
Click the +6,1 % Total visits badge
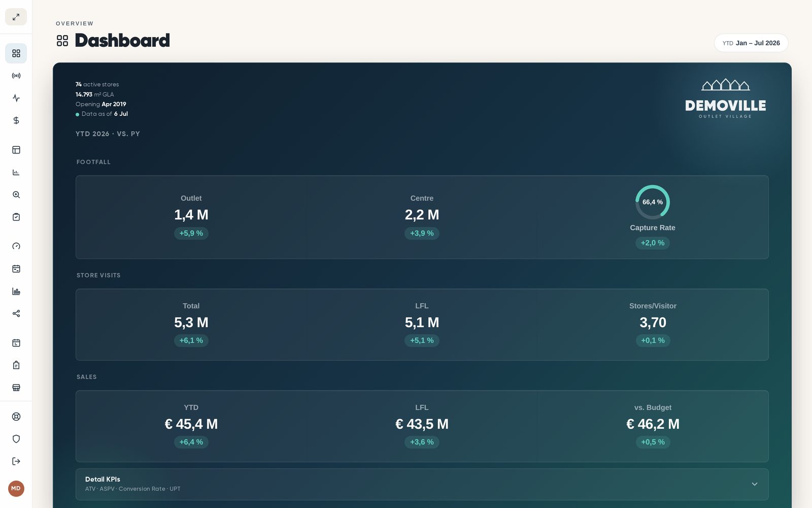tap(191, 340)
